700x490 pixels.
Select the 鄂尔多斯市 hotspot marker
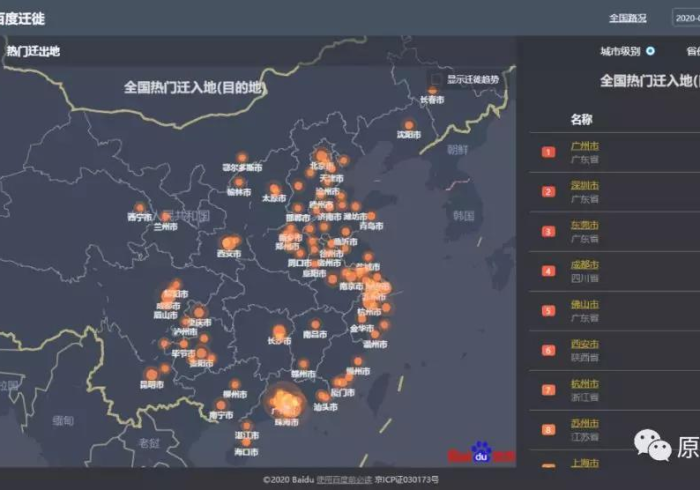tap(242, 158)
